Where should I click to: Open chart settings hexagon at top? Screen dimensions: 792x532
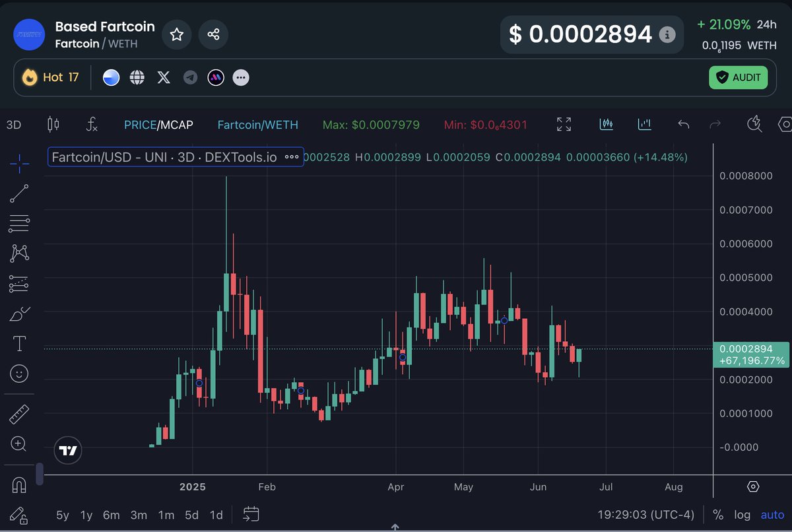pos(785,124)
